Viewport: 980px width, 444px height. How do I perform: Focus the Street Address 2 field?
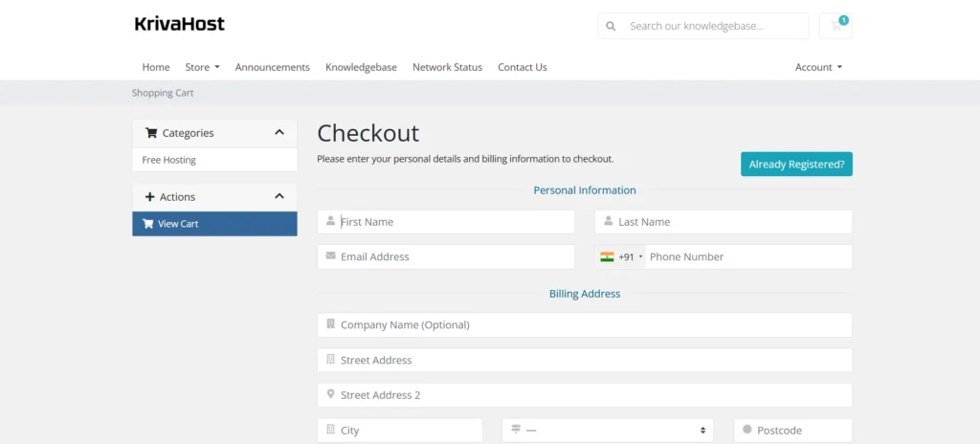[585, 394]
